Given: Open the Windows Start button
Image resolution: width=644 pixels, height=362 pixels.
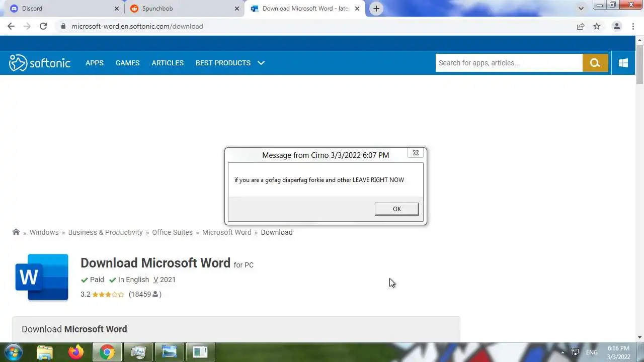Looking at the screenshot, I should [x=13, y=352].
